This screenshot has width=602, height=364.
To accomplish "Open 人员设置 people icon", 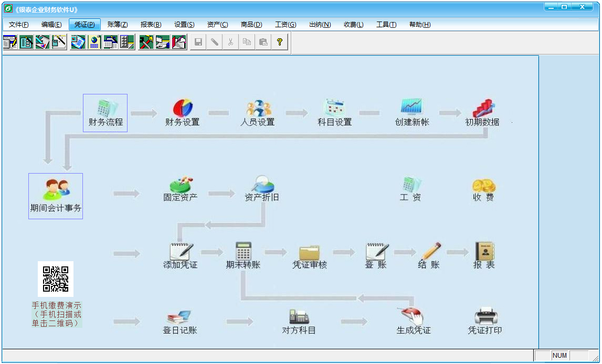I will (x=258, y=113).
